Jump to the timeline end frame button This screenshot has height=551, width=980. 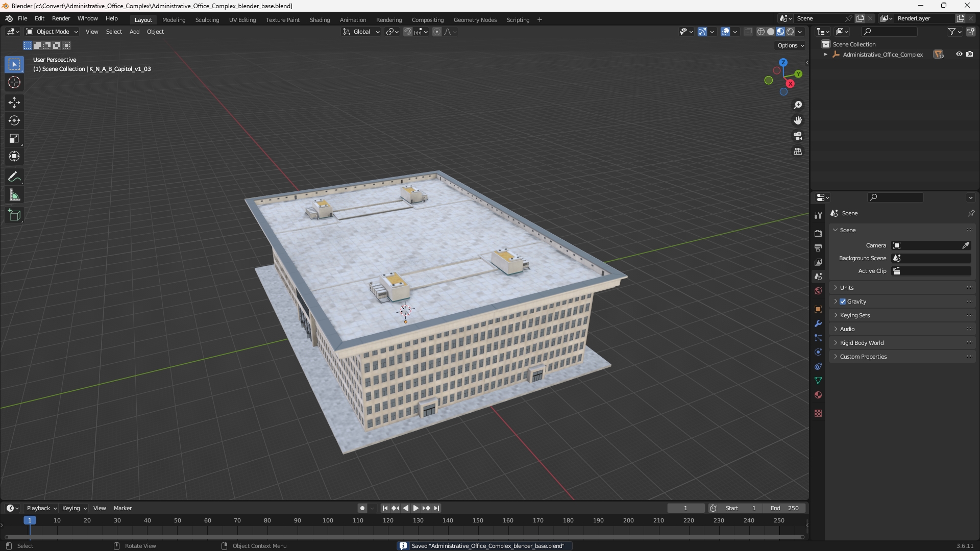(x=436, y=508)
